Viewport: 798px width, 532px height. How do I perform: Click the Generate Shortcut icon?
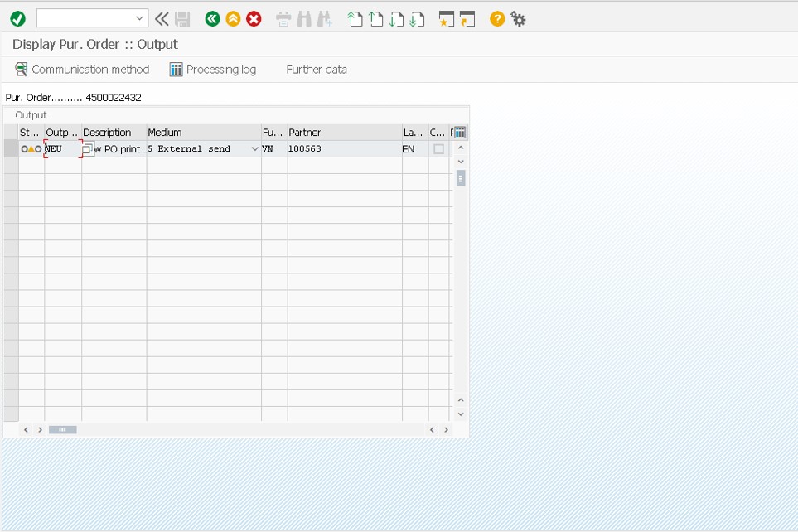pos(467,19)
